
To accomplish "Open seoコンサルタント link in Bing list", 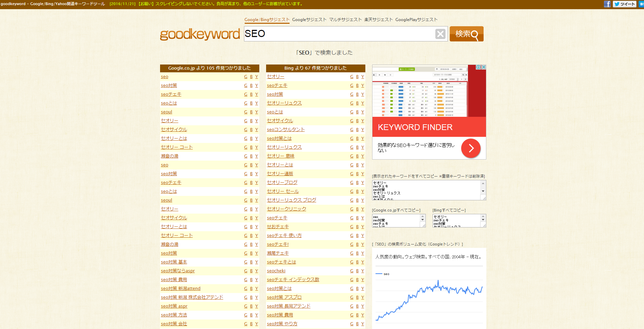I will 285,130.
